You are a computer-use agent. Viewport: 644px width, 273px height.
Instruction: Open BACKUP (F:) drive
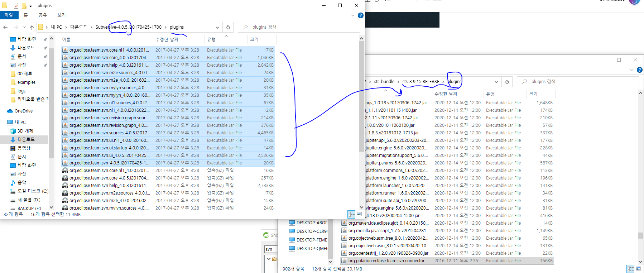29,208
